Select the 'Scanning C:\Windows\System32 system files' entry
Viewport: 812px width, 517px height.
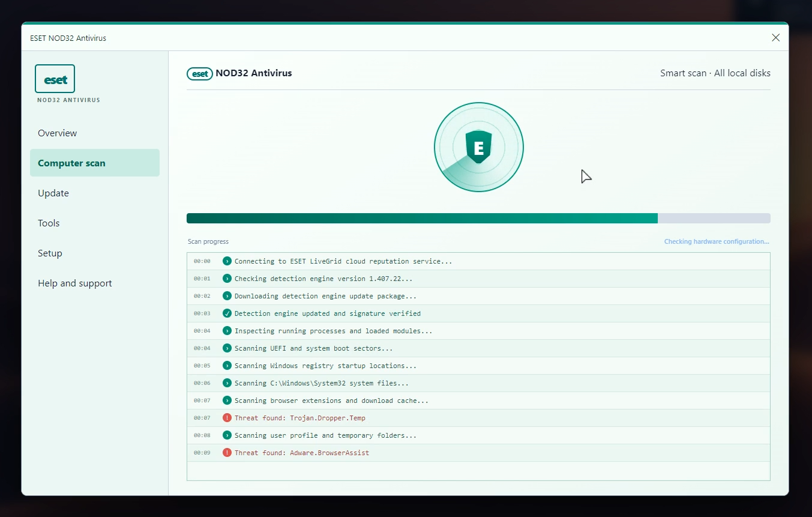click(x=478, y=383)
